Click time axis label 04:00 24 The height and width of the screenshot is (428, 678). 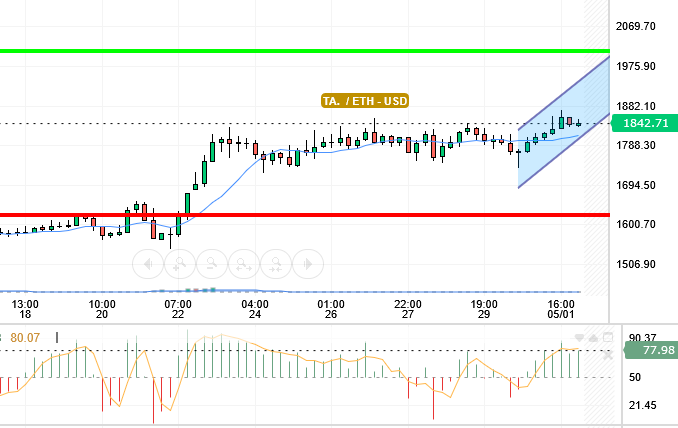255,309
